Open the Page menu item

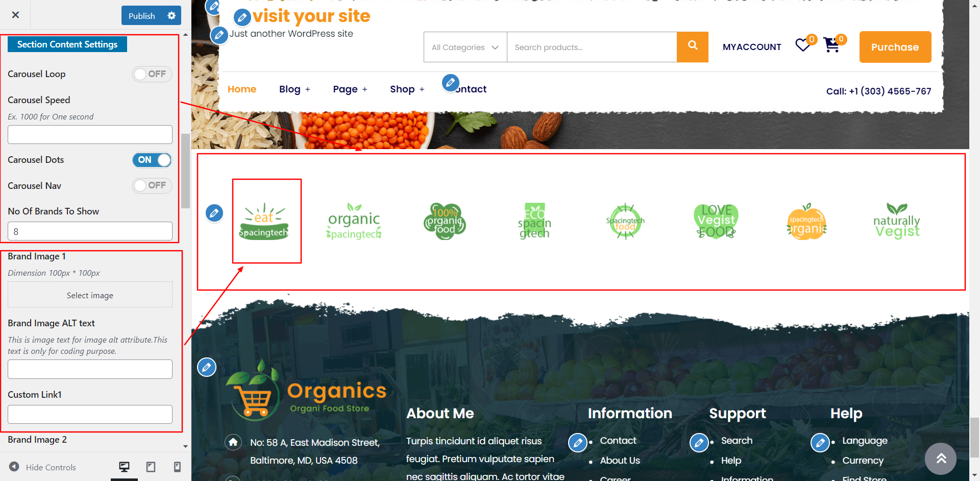pyautogui.click(x=350, y=89)
